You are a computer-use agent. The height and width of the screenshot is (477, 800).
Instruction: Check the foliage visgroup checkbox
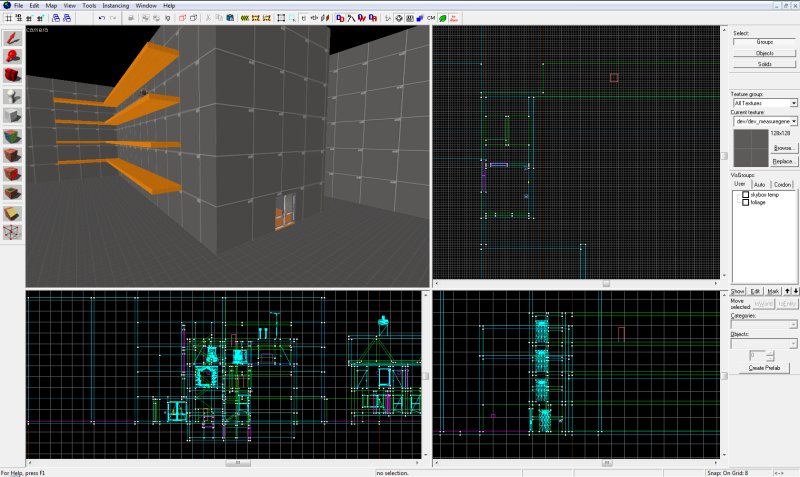pos(745,202)
